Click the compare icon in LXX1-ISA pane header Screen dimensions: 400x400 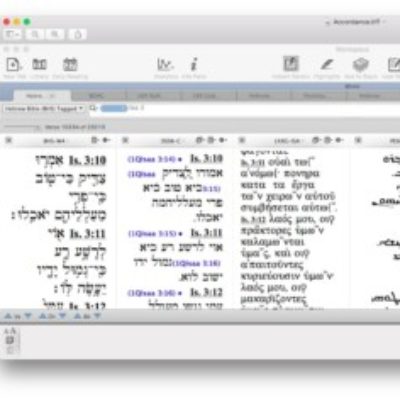pyautogui.click(x=316, y=140)
